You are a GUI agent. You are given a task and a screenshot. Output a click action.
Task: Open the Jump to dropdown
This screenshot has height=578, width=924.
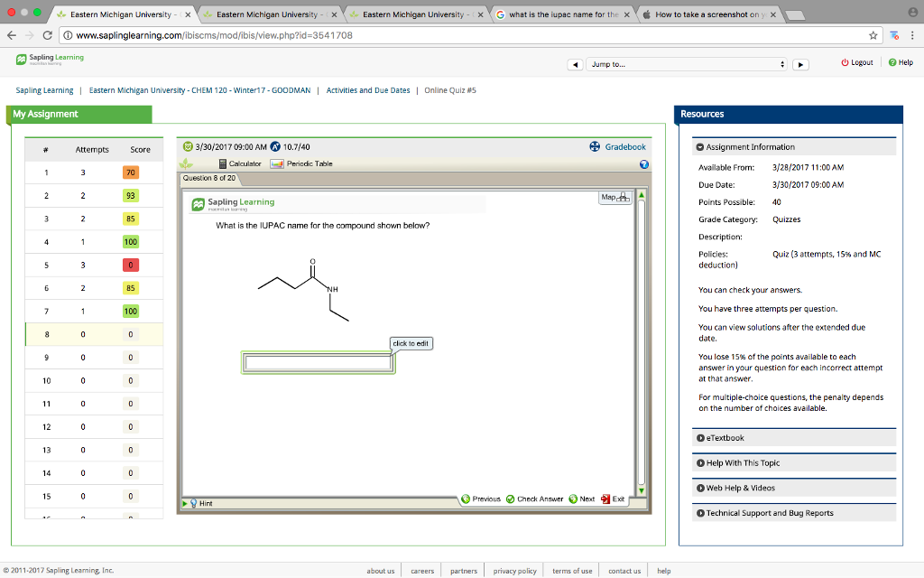pos(687,64)
